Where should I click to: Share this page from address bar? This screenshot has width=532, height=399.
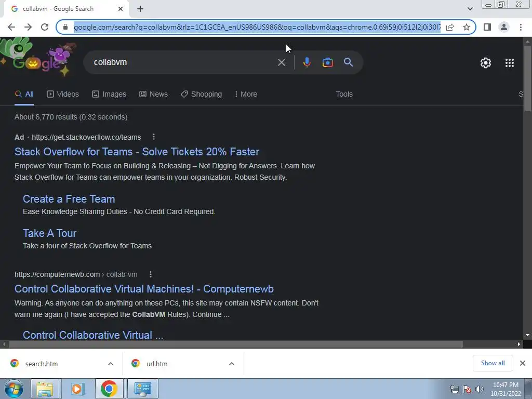(450, 27)
